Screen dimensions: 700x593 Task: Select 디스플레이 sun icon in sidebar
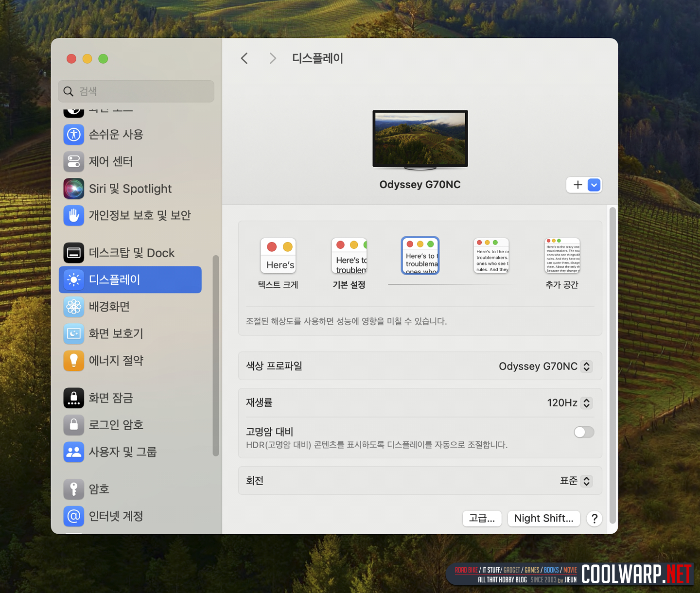pos(74,279)
